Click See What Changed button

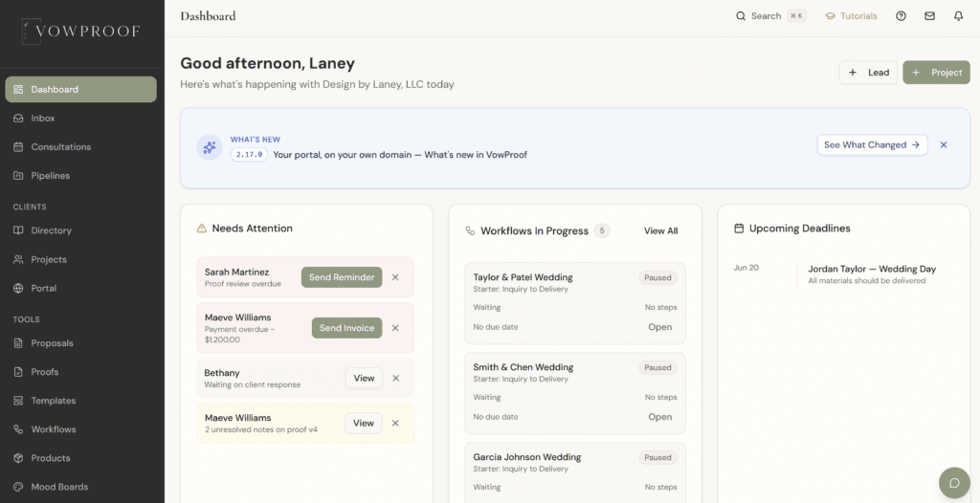pos(872,145)
